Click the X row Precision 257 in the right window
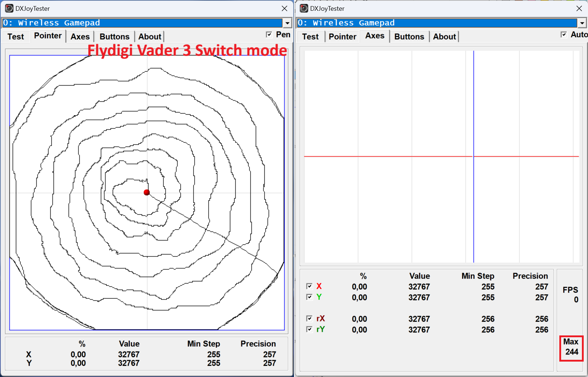Image resolution: width=588 pixels, height=377 pixels. [542, 287]
